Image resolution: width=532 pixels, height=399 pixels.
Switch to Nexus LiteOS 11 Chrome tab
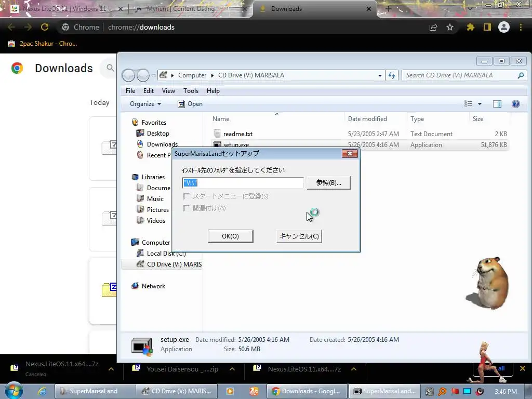67,9
